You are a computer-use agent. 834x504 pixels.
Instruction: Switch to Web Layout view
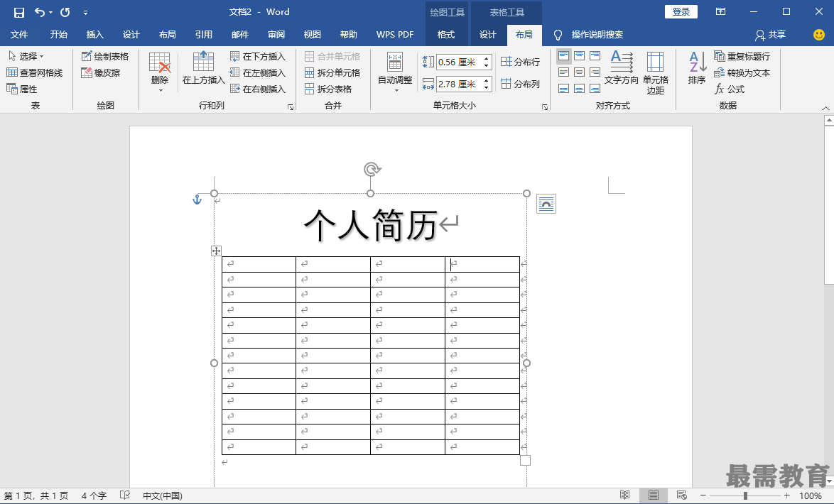[x=681, y=495]
